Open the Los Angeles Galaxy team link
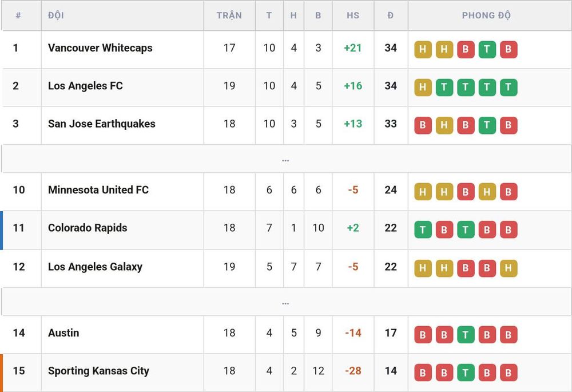 (95, 267)
